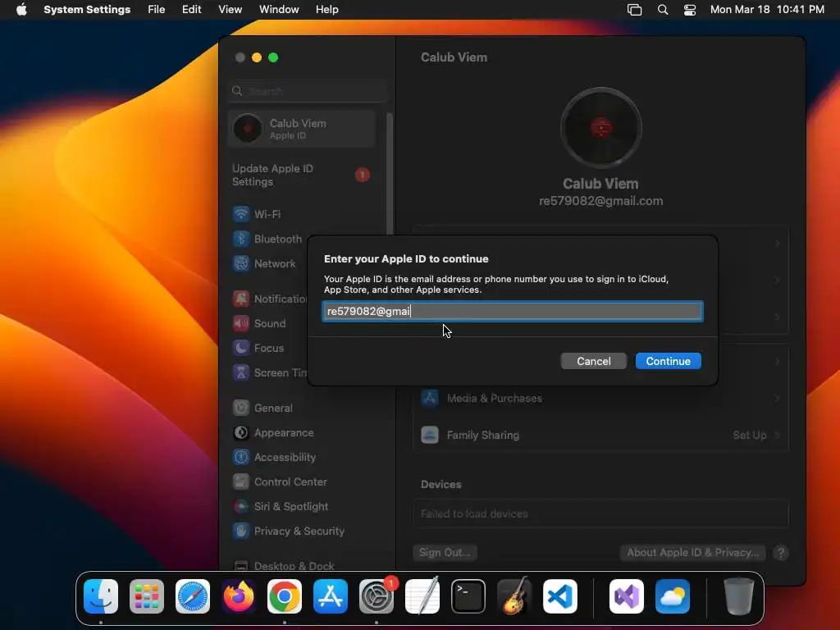This screenshot has height=630, width=840.
Task: Open the General settings gear icon
Action: (241, 409)
